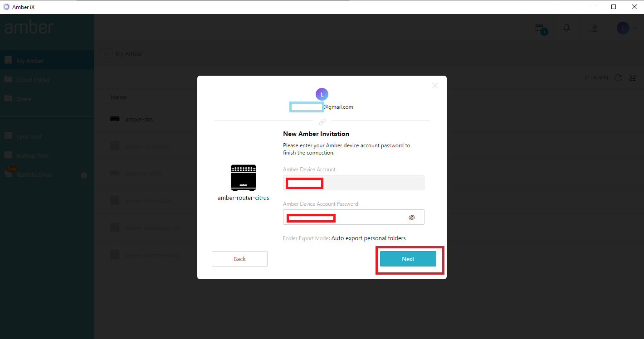
Task: Click the Amber iX app icon in title bar
Action: click(6, 7)
